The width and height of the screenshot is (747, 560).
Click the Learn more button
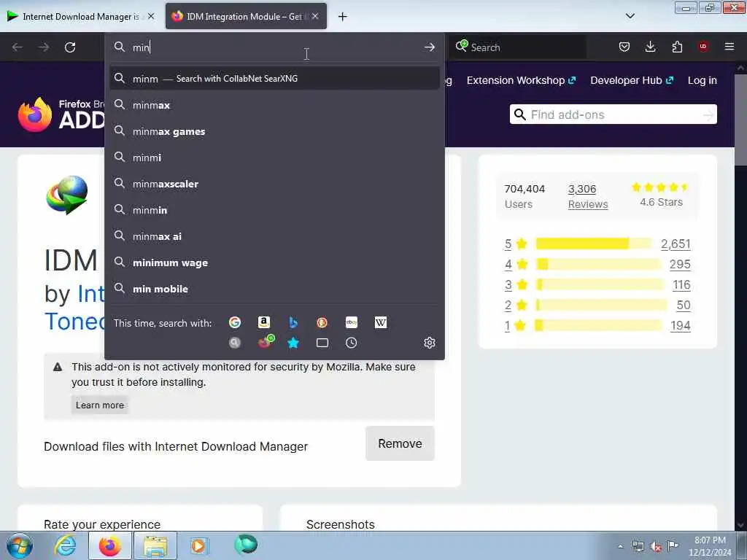click(99, 405)
